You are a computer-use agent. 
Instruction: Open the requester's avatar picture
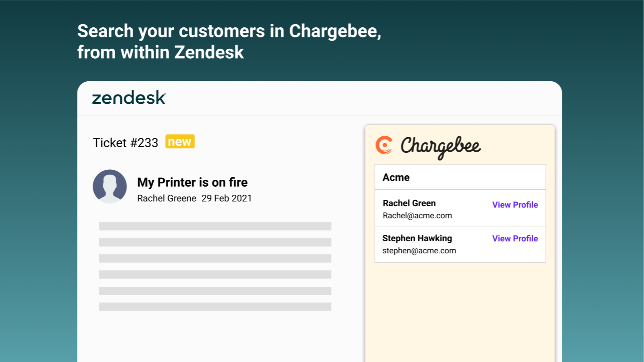[x=110, y=186]
